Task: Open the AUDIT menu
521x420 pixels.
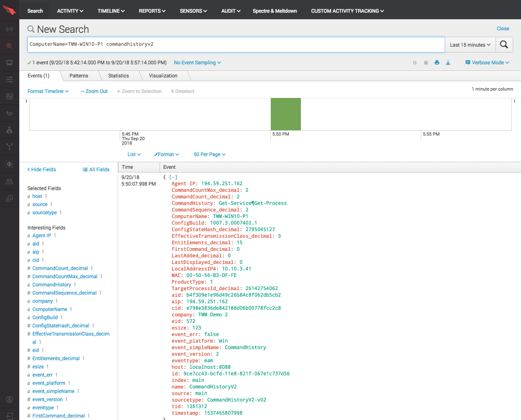Action: pos(231,11)
